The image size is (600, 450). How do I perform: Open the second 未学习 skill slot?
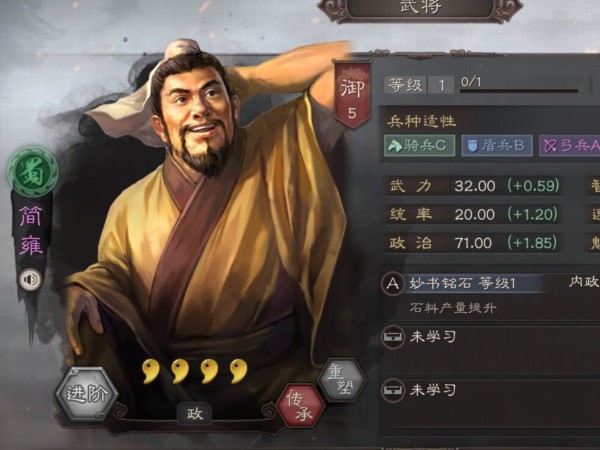[x=491, y=390]
